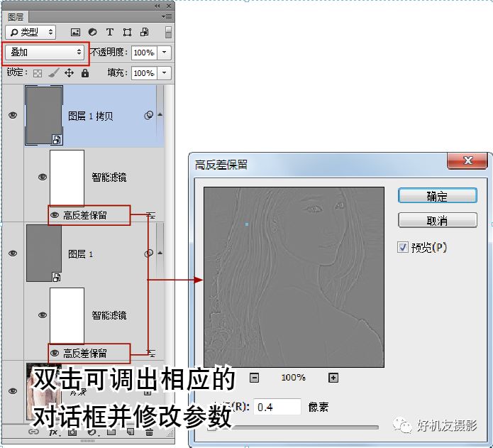The width and height of the screenshot is (493, 448).
Task: Hide 智能滤镜 of 图层 1 拷贝
Action: pyautogui.click(x=43, y=177)
